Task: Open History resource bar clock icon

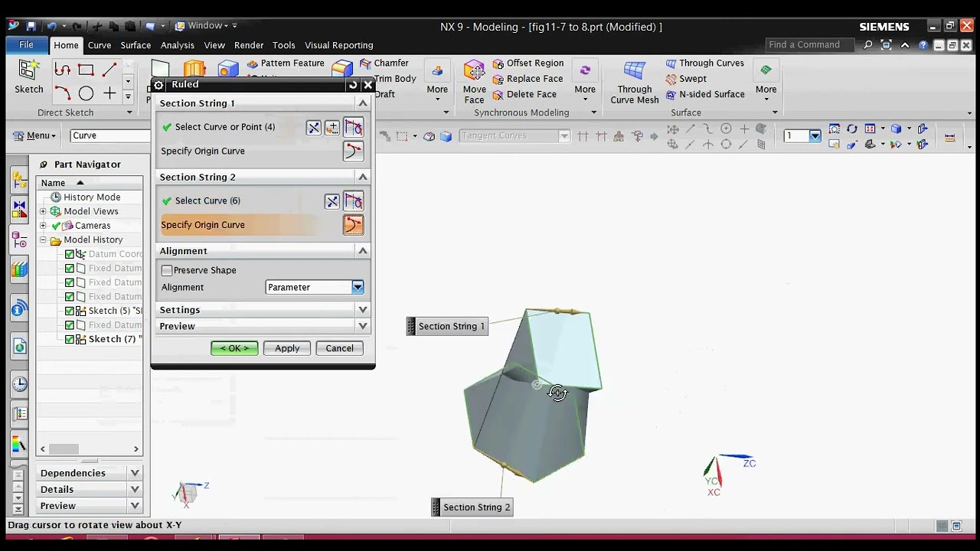Action: point(19,384)
